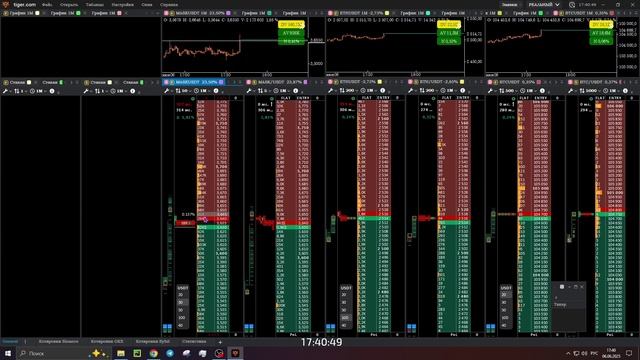The image size is (640, 360).
Task: Open the Windows Start menu
Action: coord(7,353)
